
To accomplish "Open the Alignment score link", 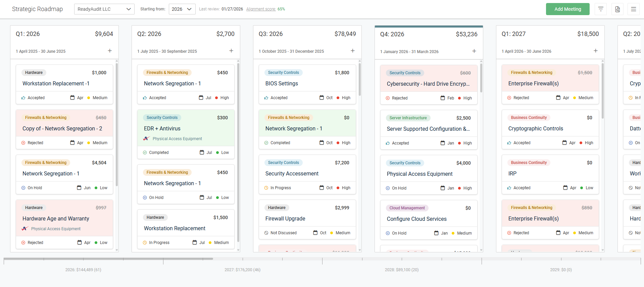I will tap(261, 9).
